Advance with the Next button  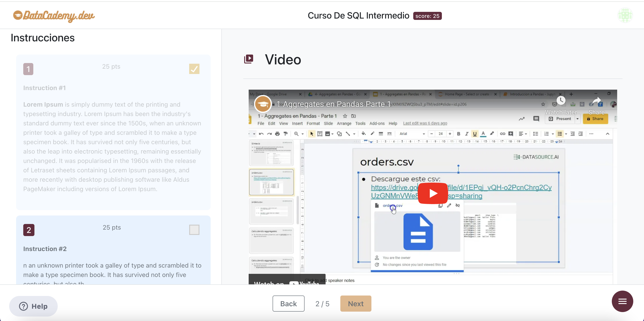click(x=356, y=304)
